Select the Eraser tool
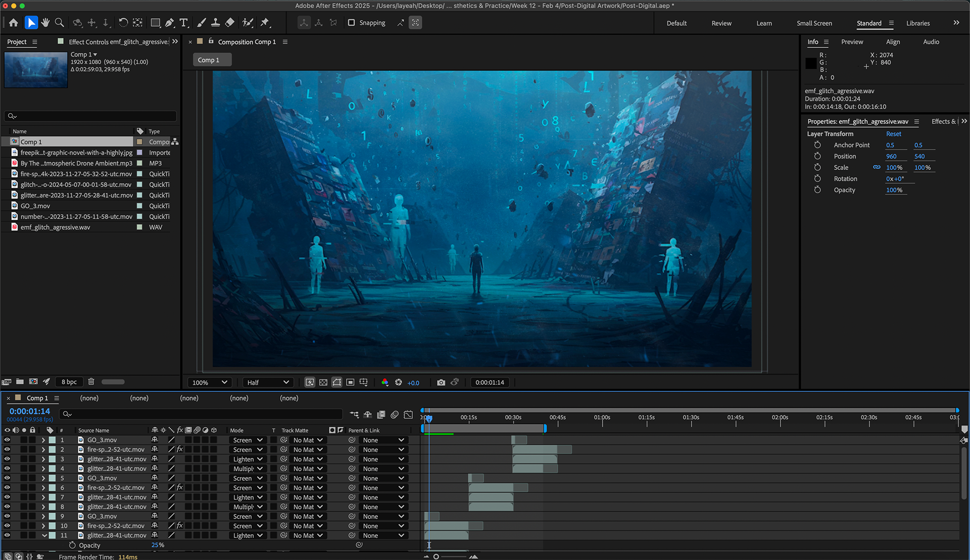970x560 pixels. [x=230, y=23]
